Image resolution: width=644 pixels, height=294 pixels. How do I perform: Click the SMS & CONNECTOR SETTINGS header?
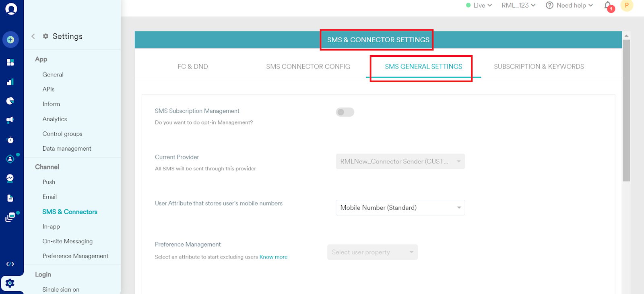click(x=378, y=40)
